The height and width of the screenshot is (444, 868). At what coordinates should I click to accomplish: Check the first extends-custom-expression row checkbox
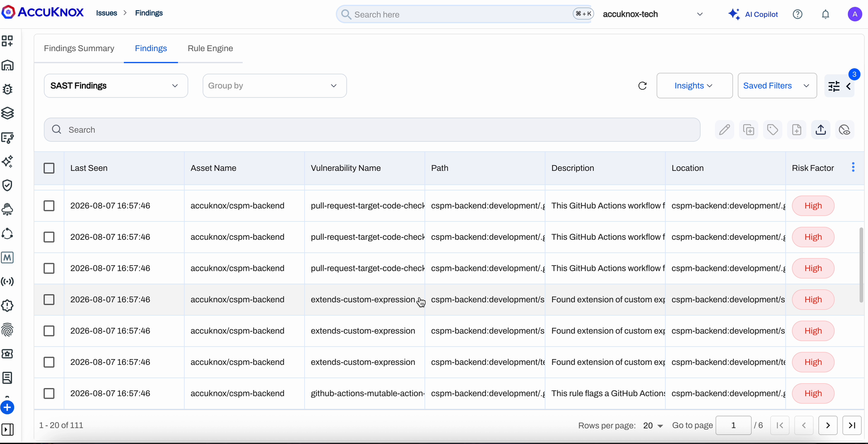49,300
